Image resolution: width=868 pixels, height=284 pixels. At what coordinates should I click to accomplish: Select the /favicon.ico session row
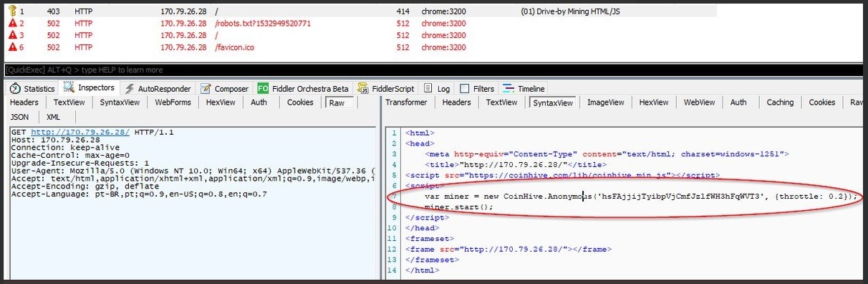click(361, 47)
